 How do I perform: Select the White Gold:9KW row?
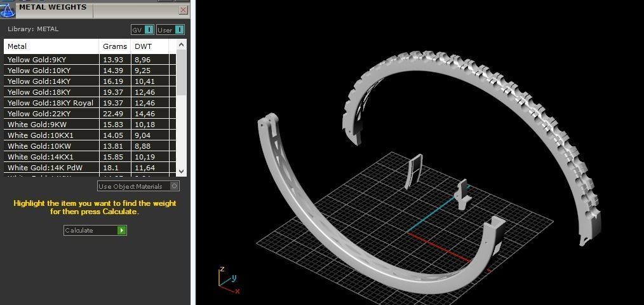90,124
